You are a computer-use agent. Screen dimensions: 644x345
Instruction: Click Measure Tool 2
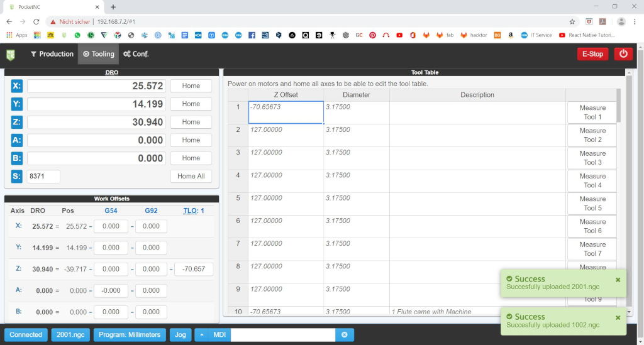(592, 135)
